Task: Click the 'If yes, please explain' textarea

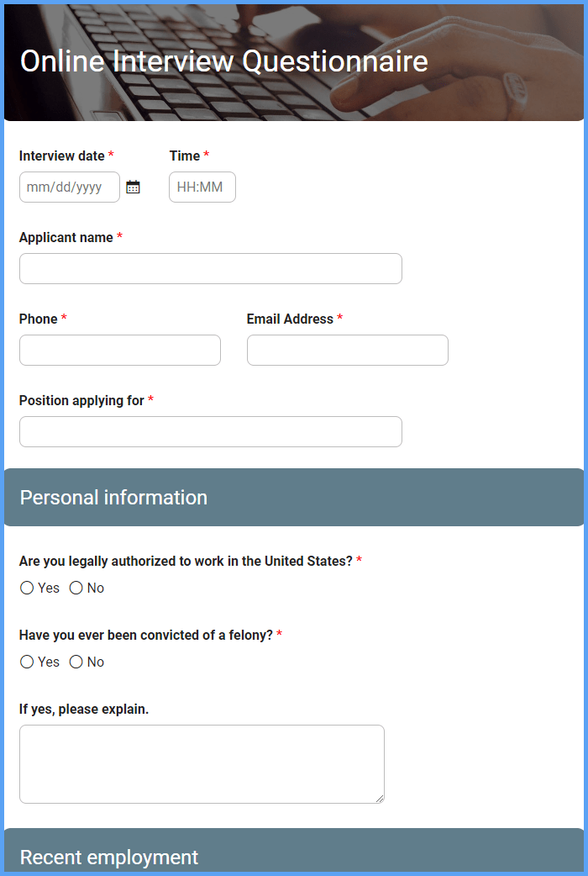Action: [x=202, y=764]
